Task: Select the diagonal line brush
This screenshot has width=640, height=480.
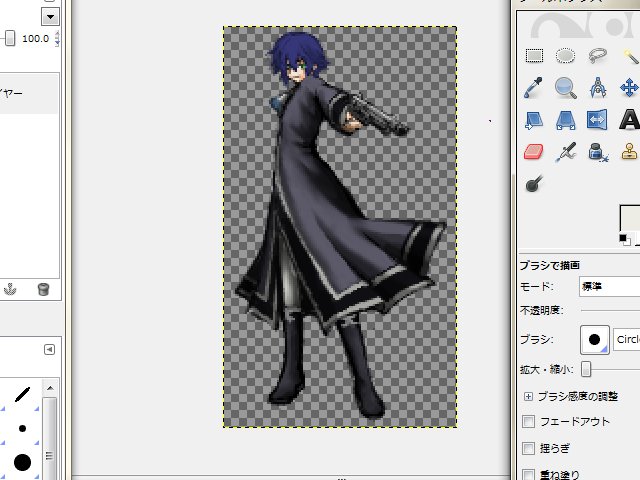Action: pyautogui.click(x=22, y=394)
